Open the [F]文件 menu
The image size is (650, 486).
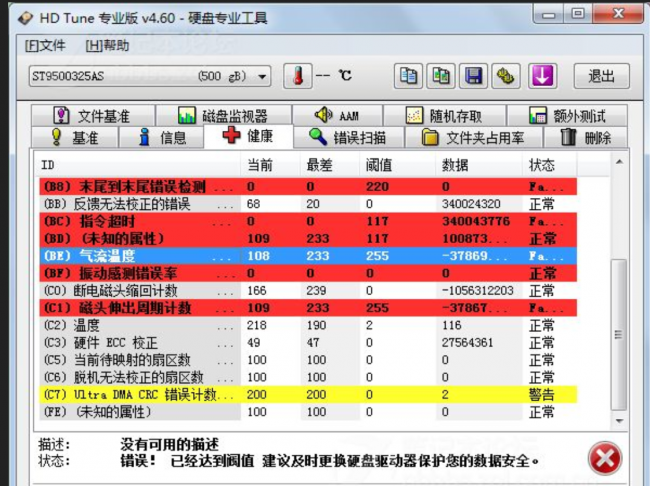click(45, 45)
